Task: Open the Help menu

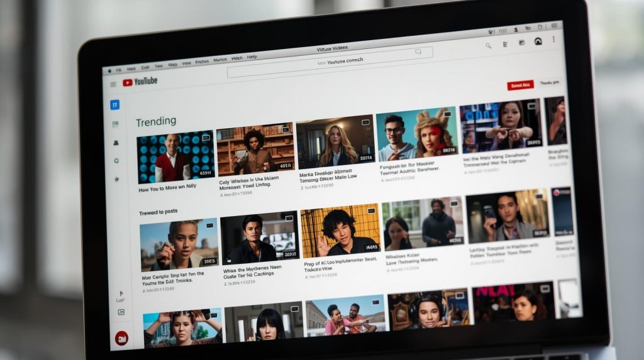Action: click(x=252, y=57)
